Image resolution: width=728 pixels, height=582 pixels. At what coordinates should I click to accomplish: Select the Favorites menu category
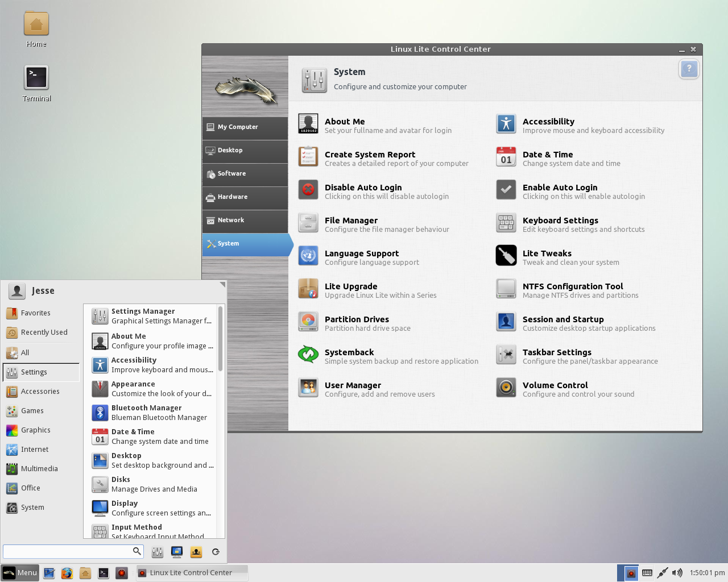click(42, 313)
